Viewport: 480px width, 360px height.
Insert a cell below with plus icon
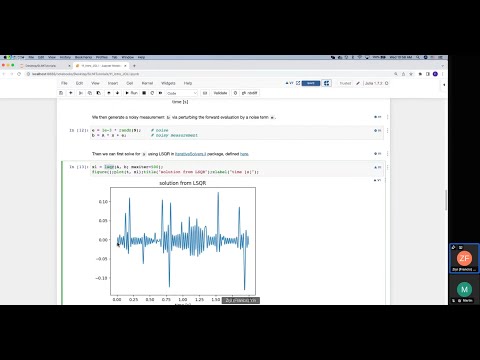click(71, 93)
